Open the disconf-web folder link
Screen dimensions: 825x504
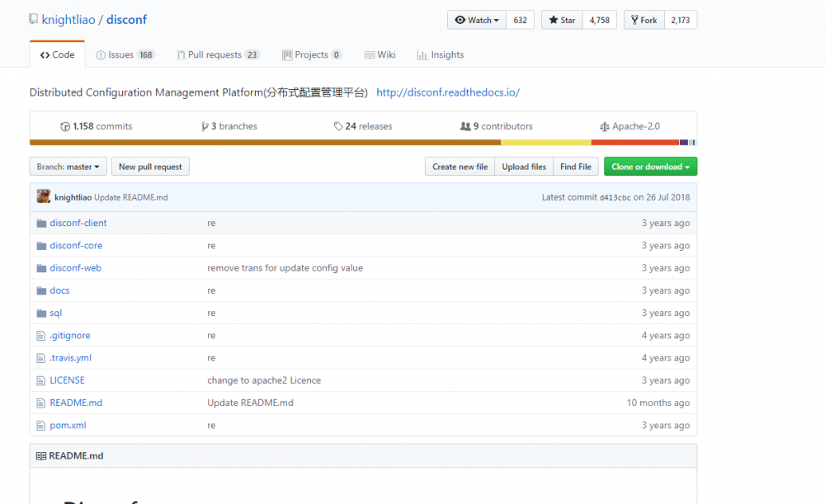point(75,268)
